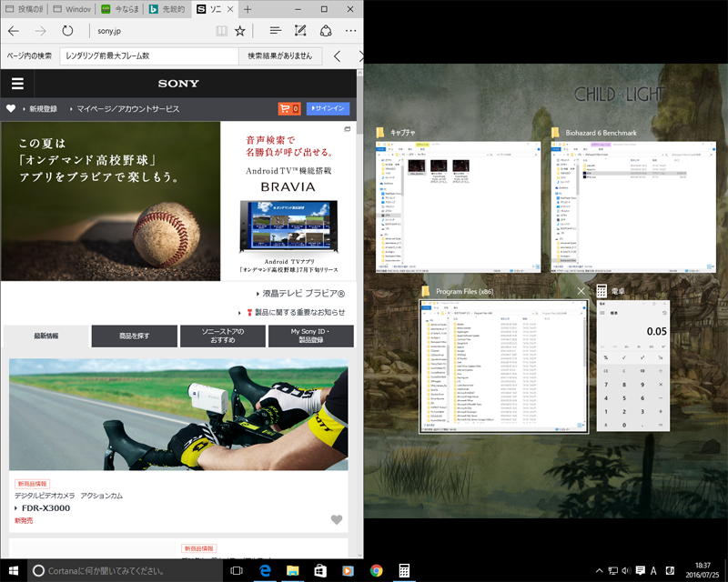Open Task View from the taskbar
Screen dimensions: 728x582
pos(237,571)
